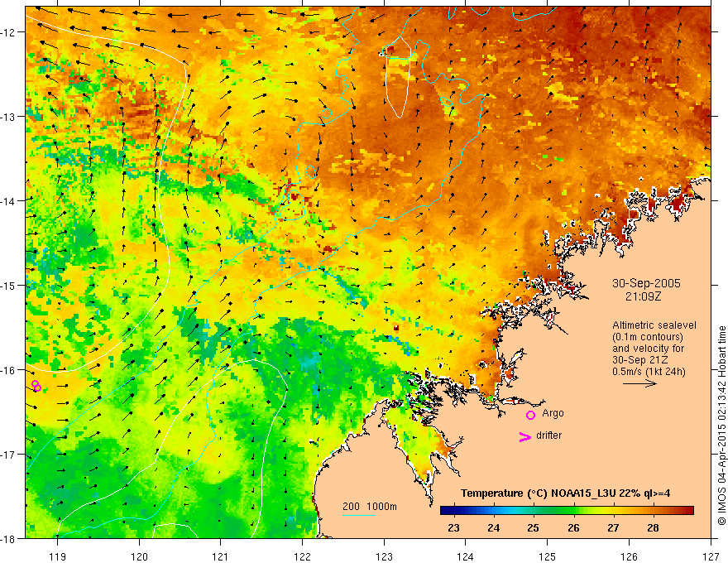The image size is (728, 563).
Task: Click the '-18' latitude axis label
Action: 8,538
